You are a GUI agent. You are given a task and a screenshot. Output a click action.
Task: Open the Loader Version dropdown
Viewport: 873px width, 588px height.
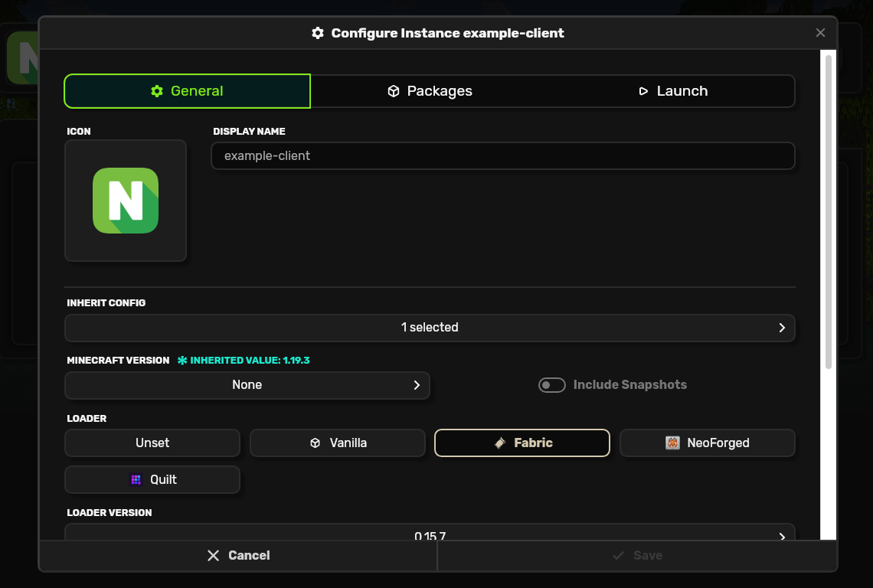tap(430, 534)
